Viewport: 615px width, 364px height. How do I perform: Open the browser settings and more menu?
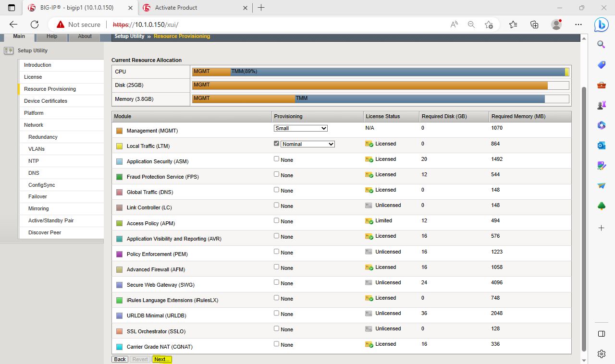pyautogui.click(x=578, y=24)
